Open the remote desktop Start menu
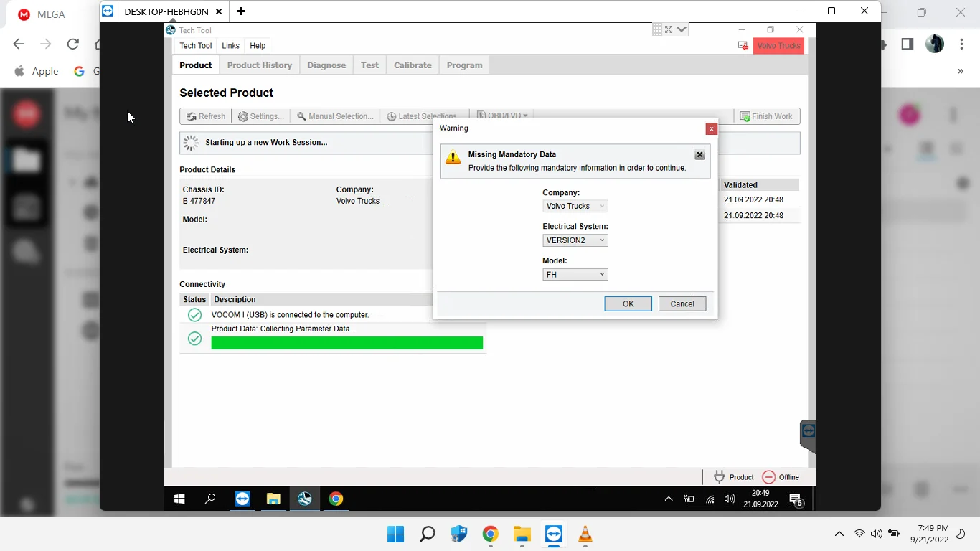The width and height of the screenshot is (980, 551). click(x=180, y=499)
